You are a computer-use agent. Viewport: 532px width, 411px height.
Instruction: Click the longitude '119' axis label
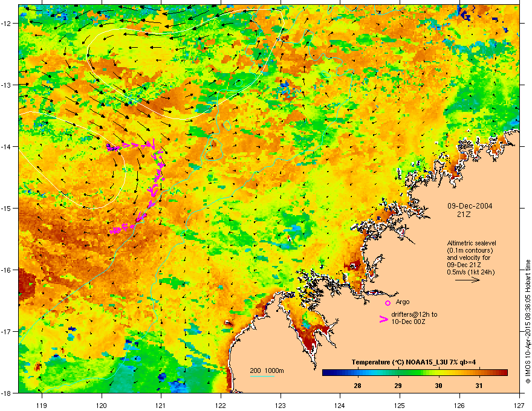click(42, 405)
